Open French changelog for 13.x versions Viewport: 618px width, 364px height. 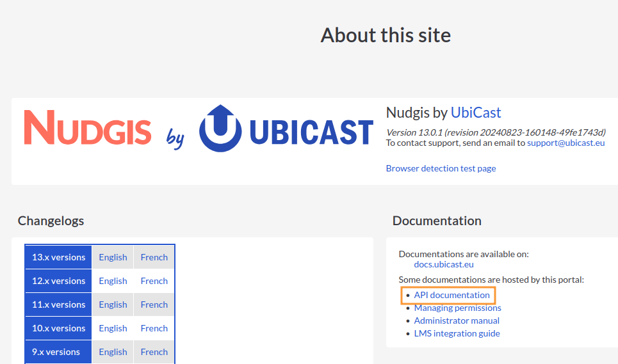point(154,257)
